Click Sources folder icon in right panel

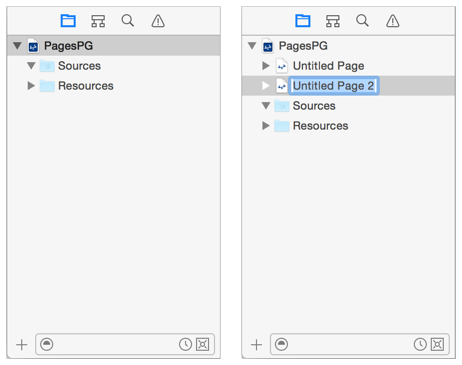[282, 106]
